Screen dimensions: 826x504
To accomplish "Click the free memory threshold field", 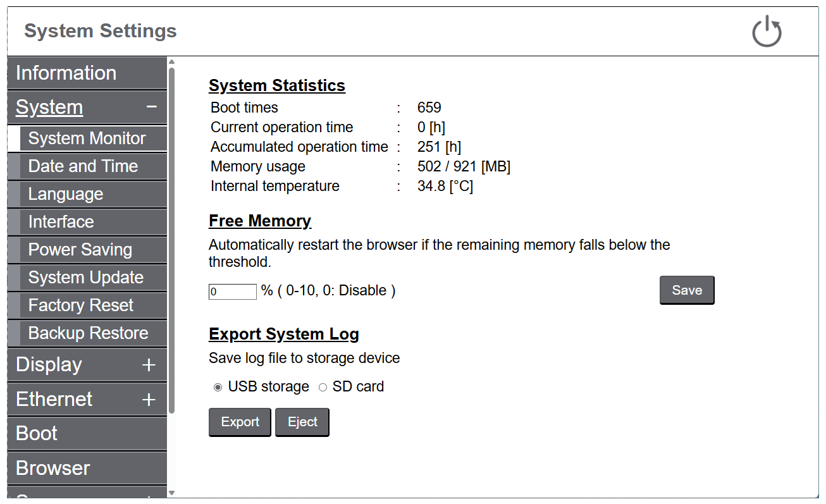I will tap(232, 292).
